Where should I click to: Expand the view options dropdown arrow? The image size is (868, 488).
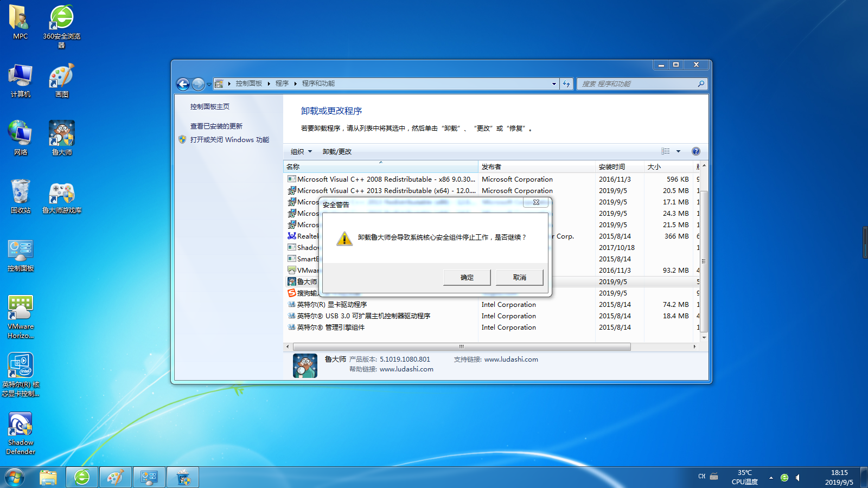coord(678,151)
